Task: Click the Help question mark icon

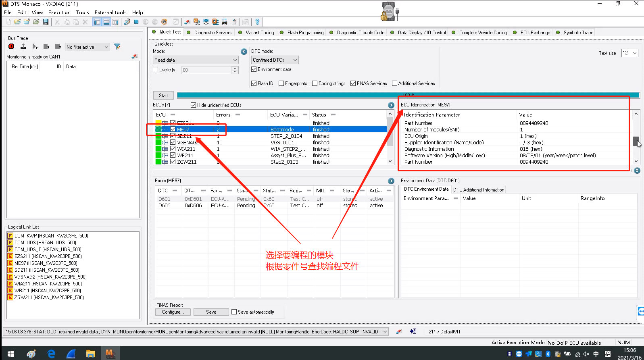Action: [257, 22]
